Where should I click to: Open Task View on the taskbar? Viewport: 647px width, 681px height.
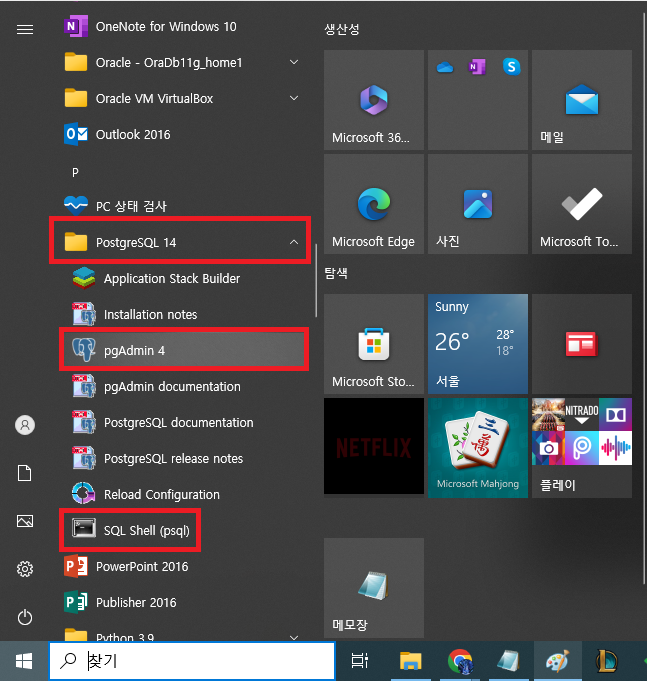pos(360,661)
